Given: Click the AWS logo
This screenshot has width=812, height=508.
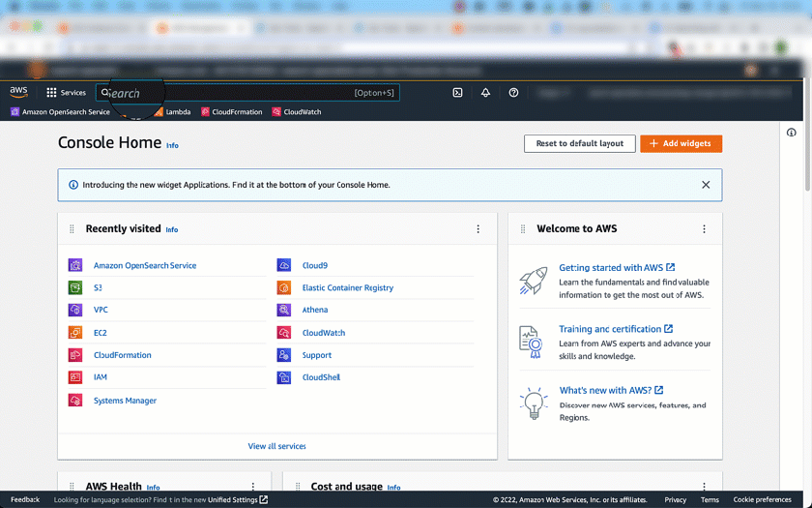Looking at the screenshot, I should point(19,92).
